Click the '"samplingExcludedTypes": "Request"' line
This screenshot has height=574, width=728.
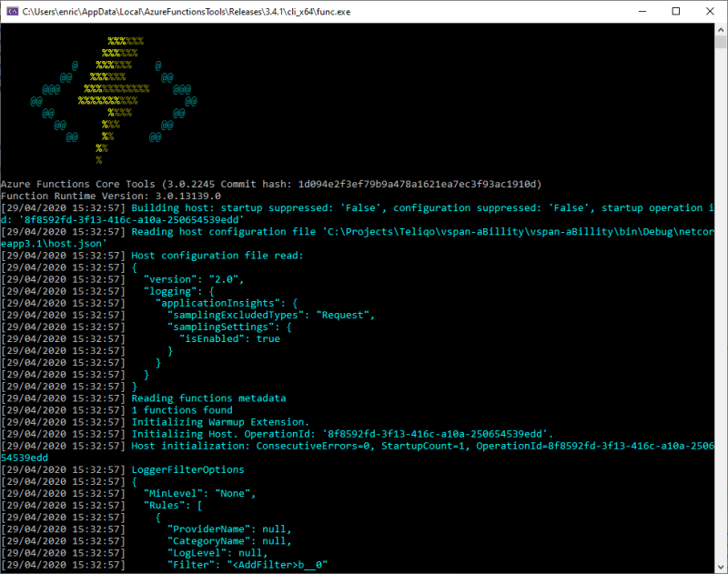tap(188, 315)
